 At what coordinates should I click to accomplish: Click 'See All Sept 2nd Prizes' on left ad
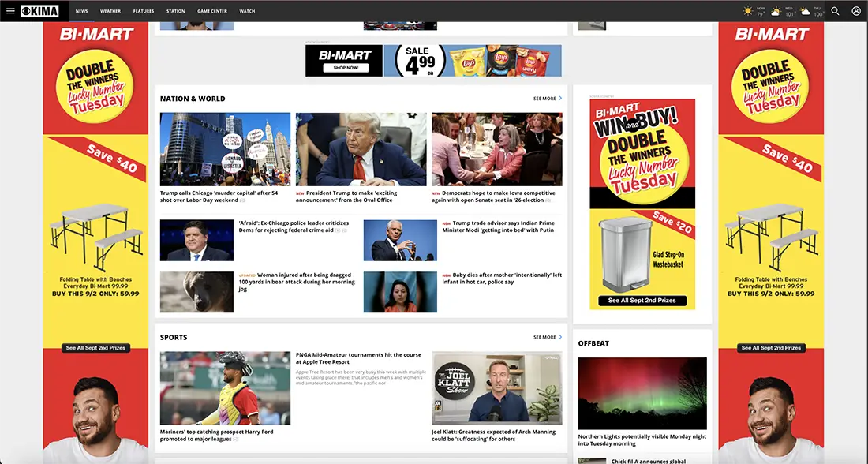[95, 348]
